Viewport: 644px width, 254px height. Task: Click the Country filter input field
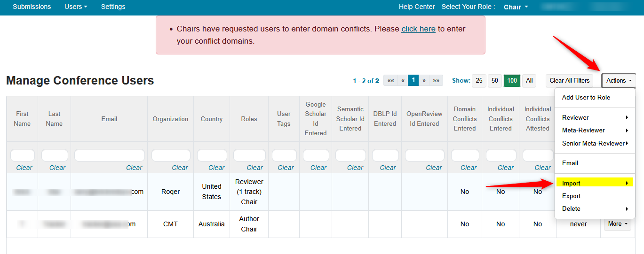(212, 155)
